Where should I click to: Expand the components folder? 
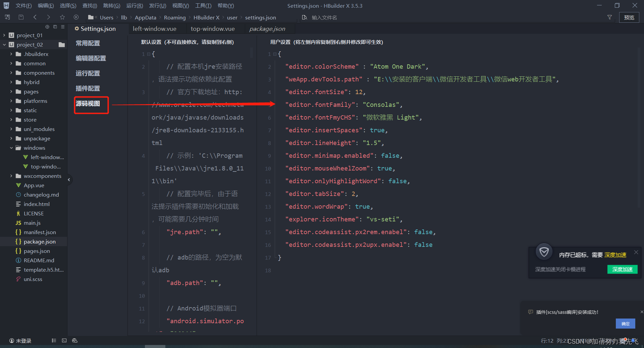11,73
